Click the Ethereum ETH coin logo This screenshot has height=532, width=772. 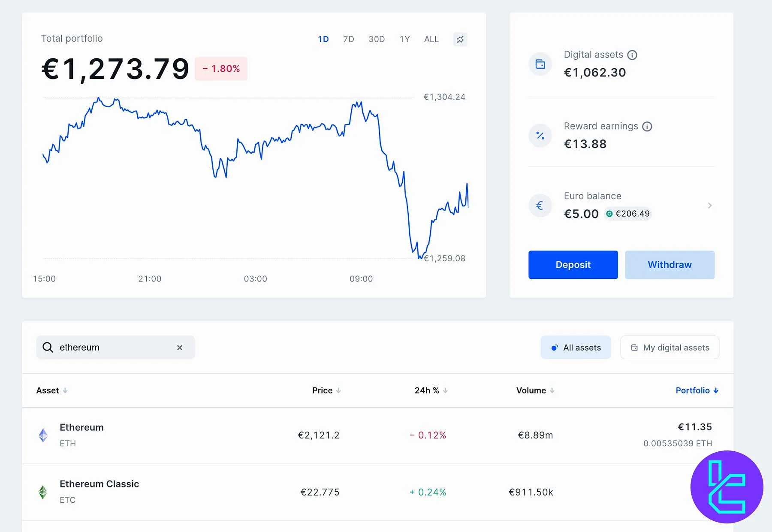pos(43,435)
